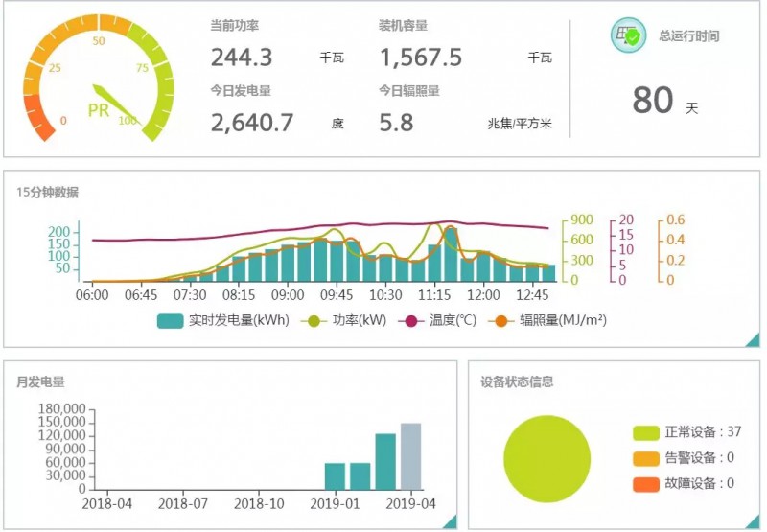Click the total runtime shield icon
Viewport: 767px width, 532px height.
(x=629, y=36)
